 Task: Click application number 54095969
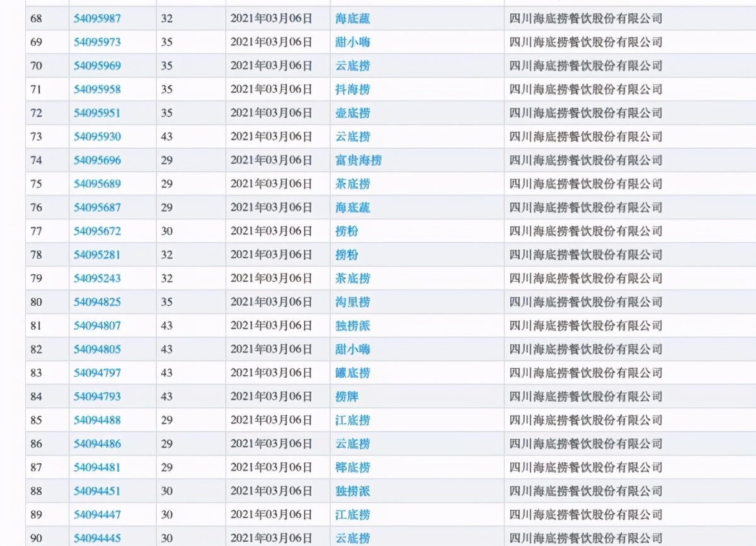point(97,66)
